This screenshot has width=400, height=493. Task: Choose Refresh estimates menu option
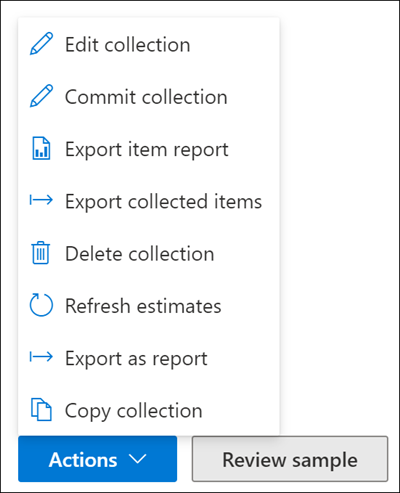pyautogui.click(x=149, y=306)
